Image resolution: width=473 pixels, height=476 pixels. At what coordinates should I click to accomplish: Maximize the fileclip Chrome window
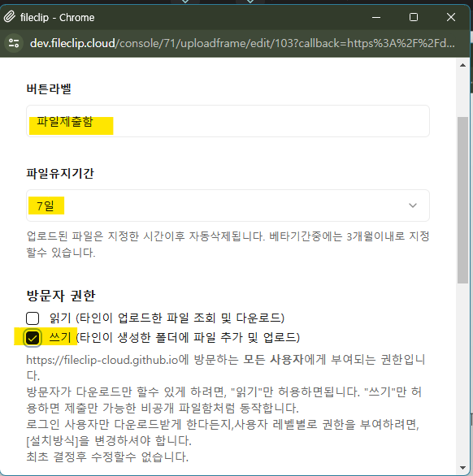414,17
